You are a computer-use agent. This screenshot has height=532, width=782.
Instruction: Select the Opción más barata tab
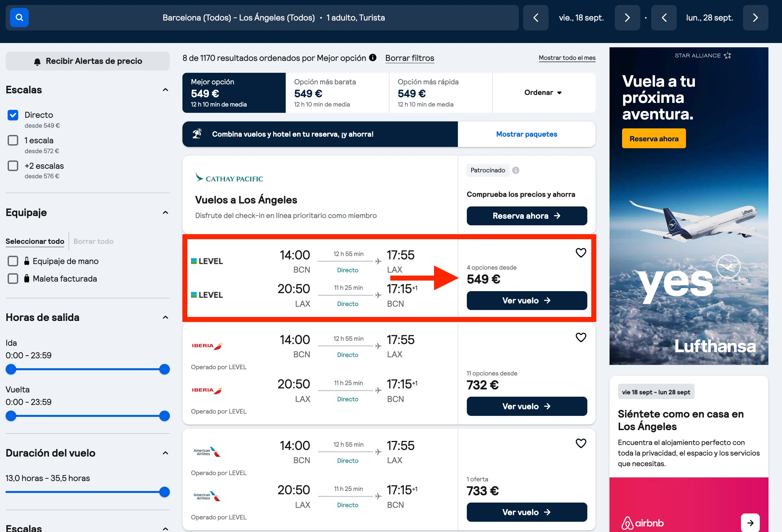coord(337,93)
